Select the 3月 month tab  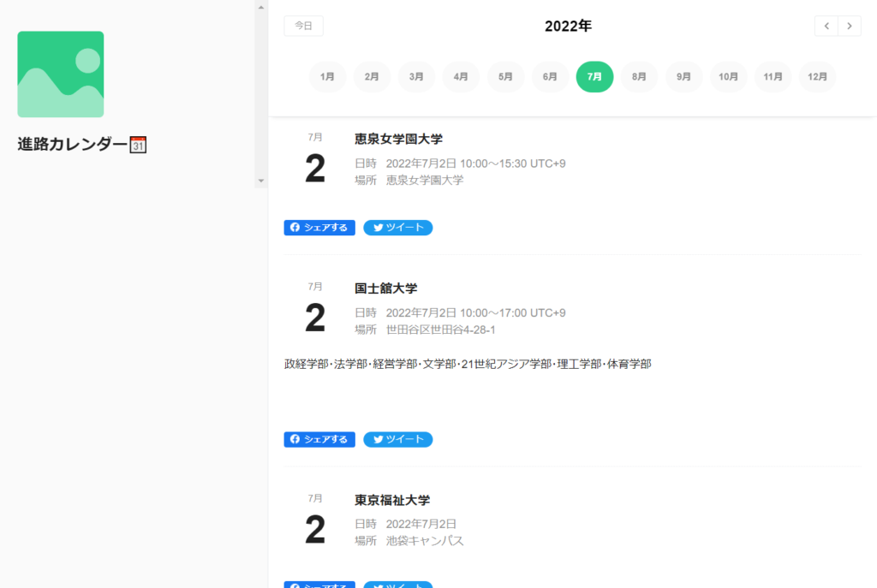point(416,76)
